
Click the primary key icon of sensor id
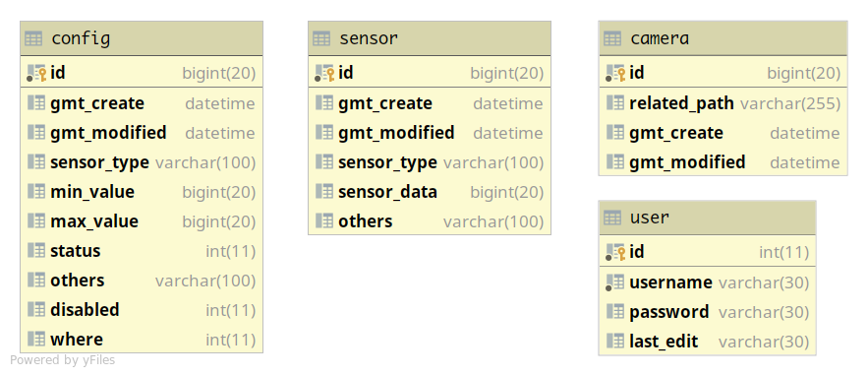[x=324, y=73]
